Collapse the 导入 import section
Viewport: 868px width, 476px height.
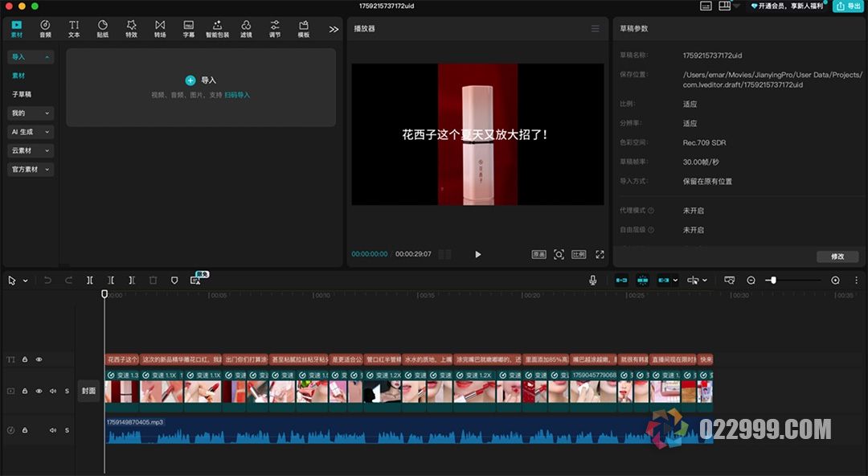31,57
